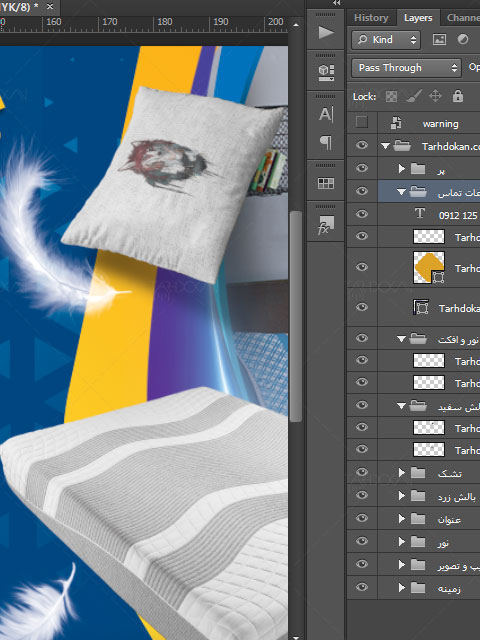The image size is (480, 640).
Task: Open the Kind filter dropdown
Action: [x=386, y=40]
